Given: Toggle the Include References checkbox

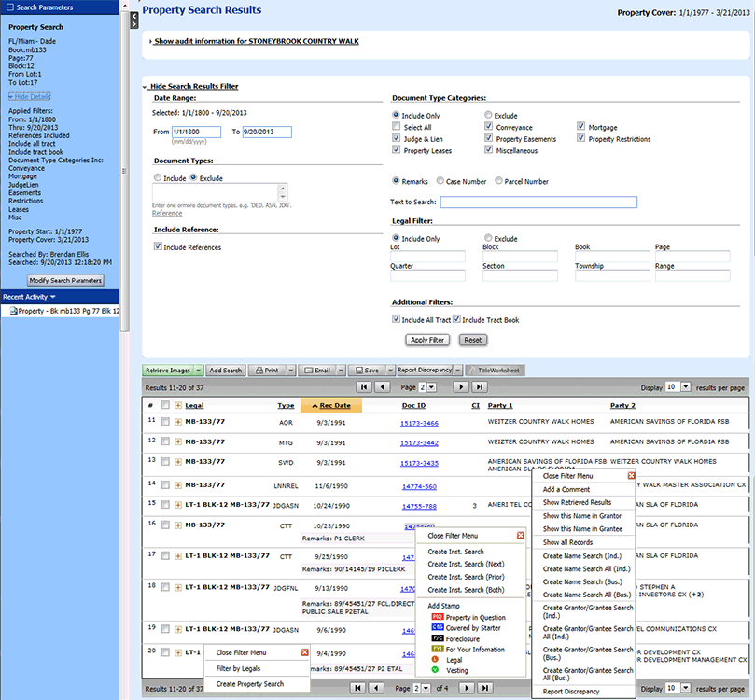Looking at the screenshot, I should tap(158, 247).
